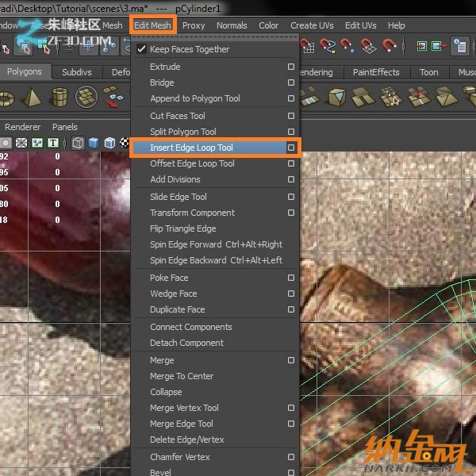The image size is (476, 476).
Task: Open the Merge Vertex Tool option box
Action: click(291, 408)
